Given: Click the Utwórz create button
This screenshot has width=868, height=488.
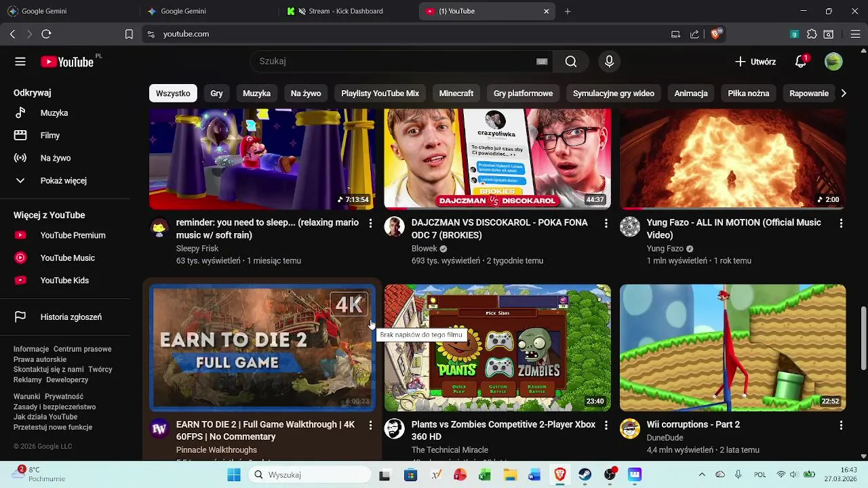Looking at the screenshot, I should (x=755, y=62).
